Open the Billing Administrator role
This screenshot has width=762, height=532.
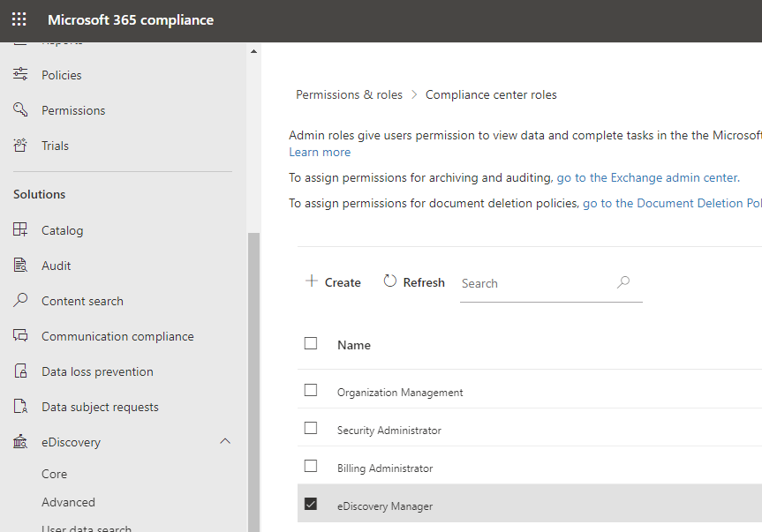(385, 468)
